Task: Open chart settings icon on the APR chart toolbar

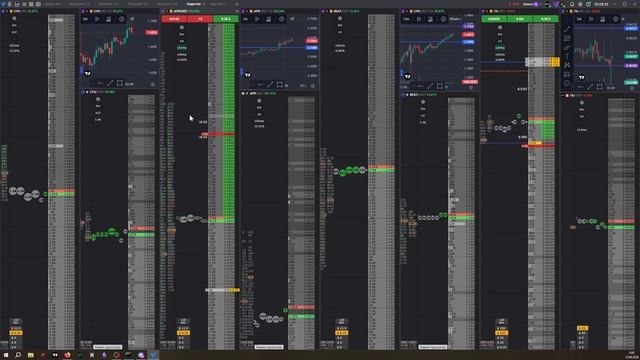Action: point(282,19)
